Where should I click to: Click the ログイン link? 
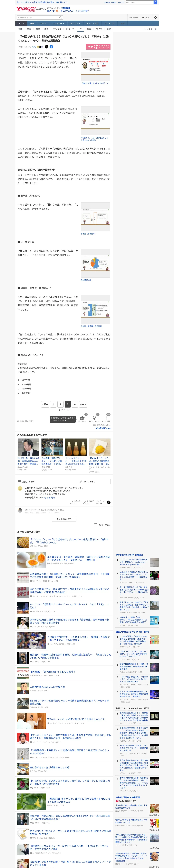pos(51,11)
